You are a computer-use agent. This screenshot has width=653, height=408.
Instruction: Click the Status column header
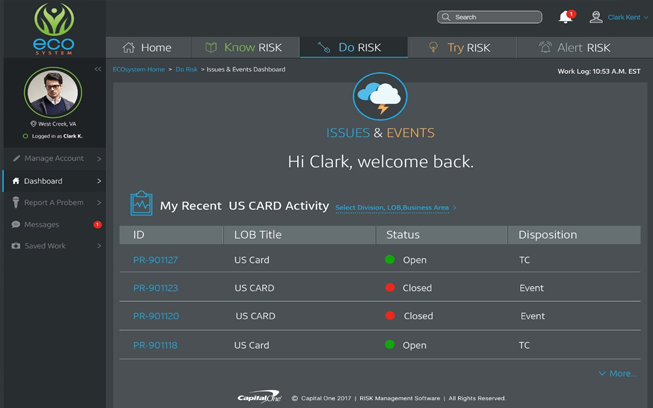coord(441,235)
